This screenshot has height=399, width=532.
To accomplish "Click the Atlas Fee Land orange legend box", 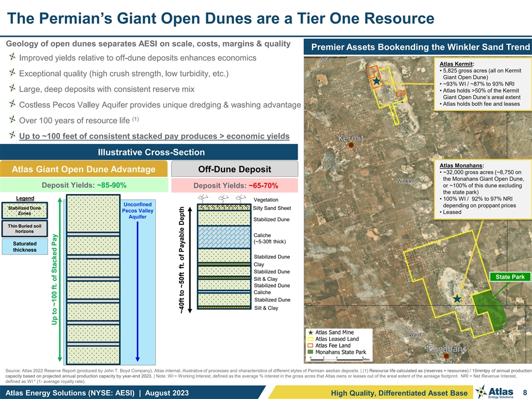I will (x=310, y=346).
